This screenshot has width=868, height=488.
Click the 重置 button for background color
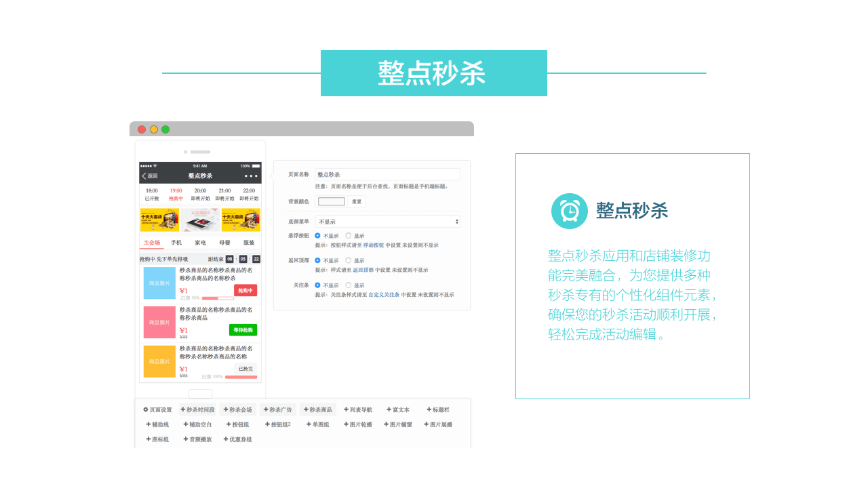(x=357, y=201)
